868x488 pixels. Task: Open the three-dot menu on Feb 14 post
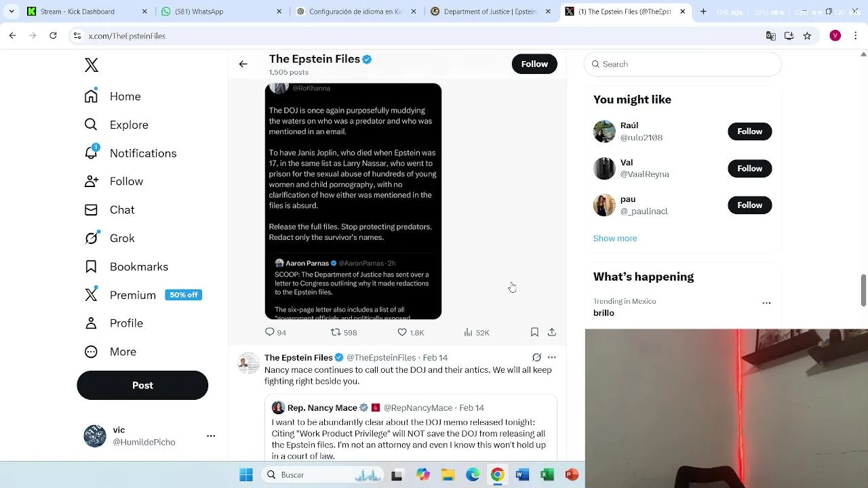point(552,357)
